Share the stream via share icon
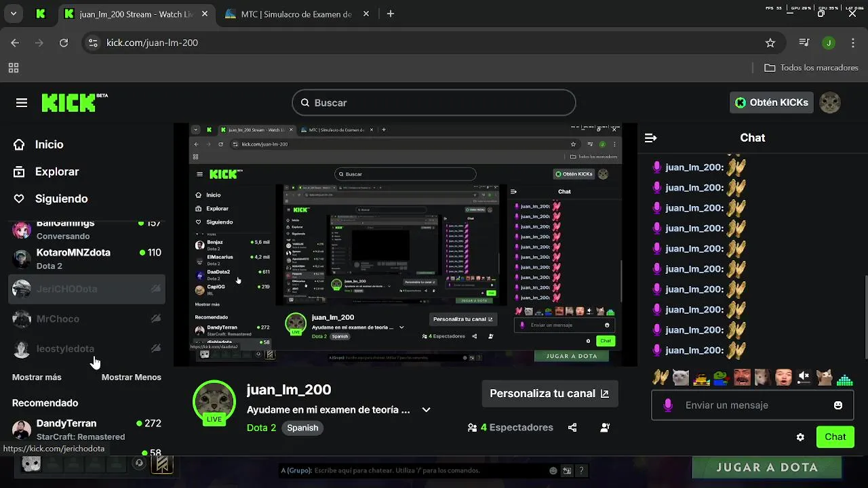Screen dimensions: 868x488 pyautogui.click(x=572, y=428)
